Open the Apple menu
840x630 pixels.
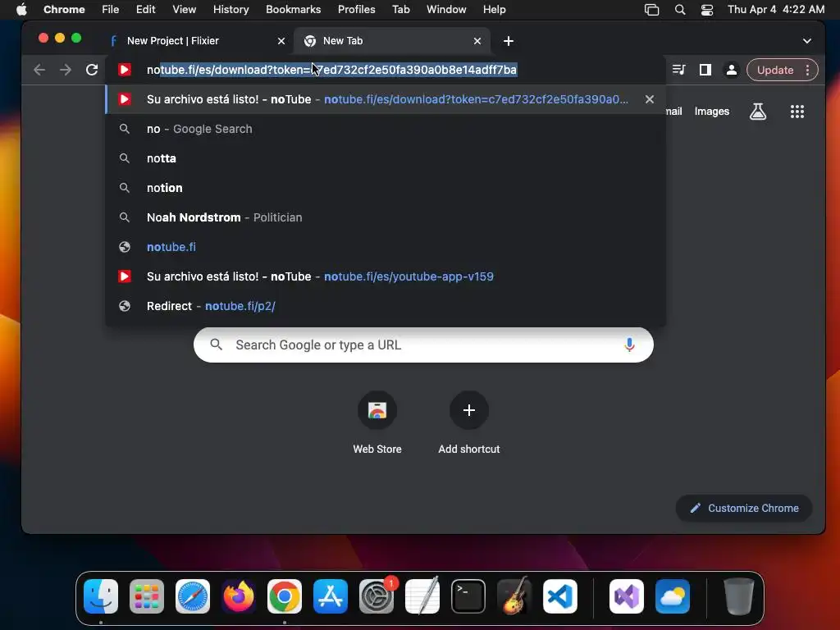(21, 9)
